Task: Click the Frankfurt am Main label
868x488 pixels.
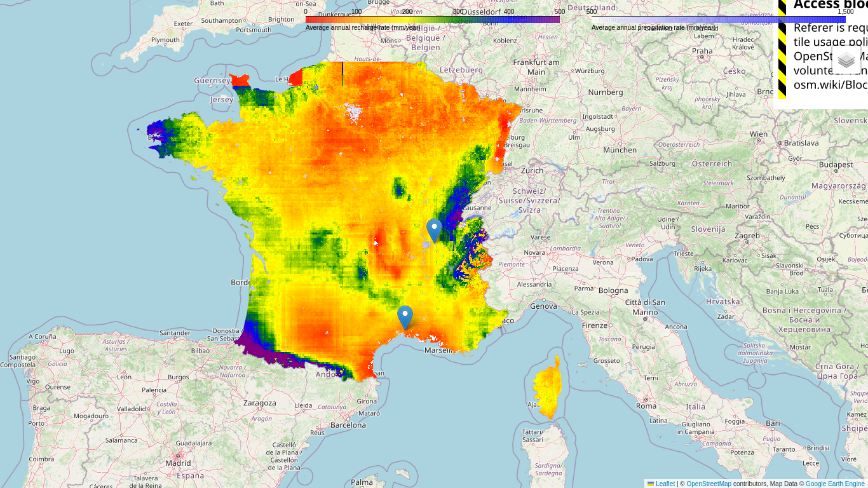Action: pyautogui.click(x=536, y=67)
